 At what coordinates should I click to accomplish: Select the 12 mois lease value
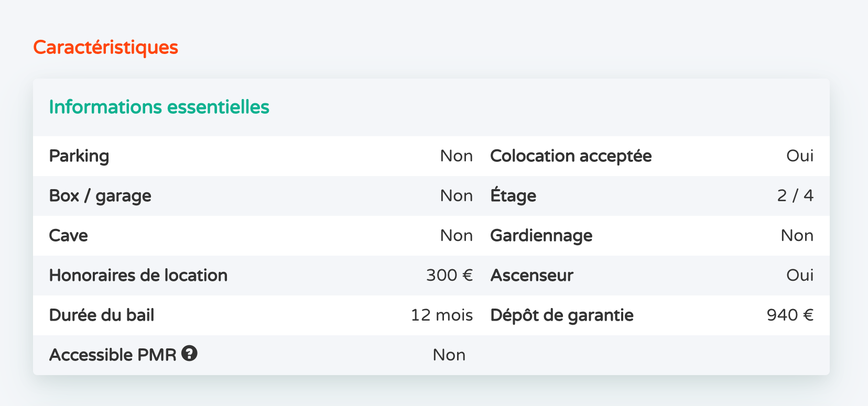click(441, 315)
